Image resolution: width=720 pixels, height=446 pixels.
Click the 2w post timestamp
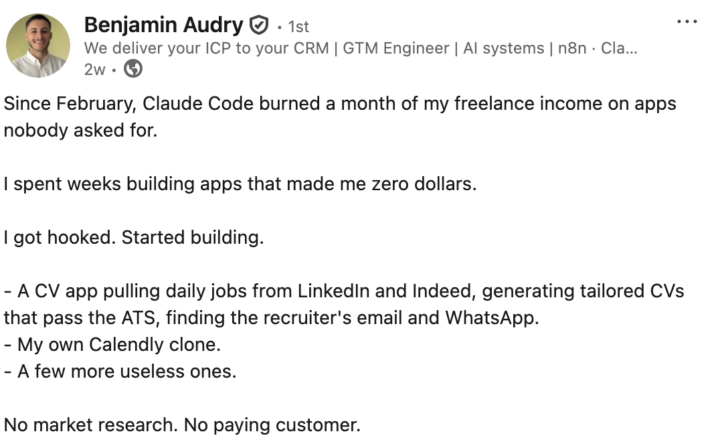point(95,69)
